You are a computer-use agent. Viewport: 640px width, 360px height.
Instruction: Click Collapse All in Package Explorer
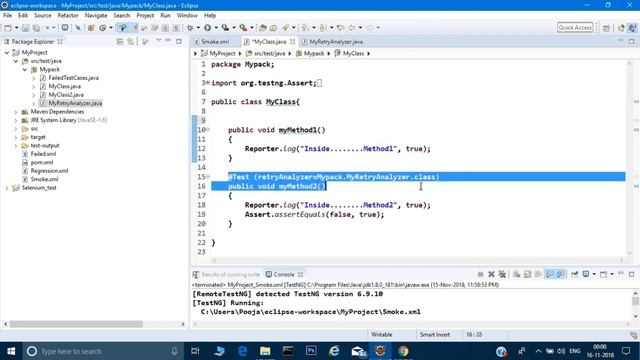click(120, 42)
